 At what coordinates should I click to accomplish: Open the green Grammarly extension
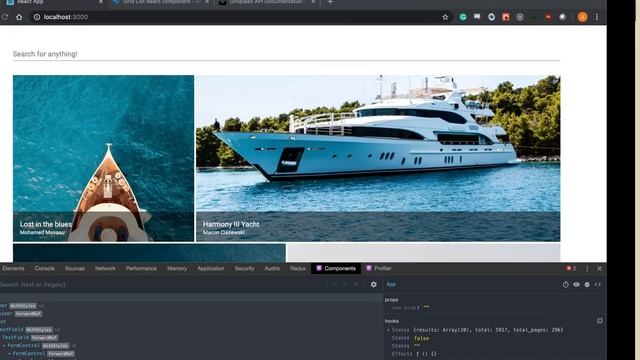(x=463, y=17)
